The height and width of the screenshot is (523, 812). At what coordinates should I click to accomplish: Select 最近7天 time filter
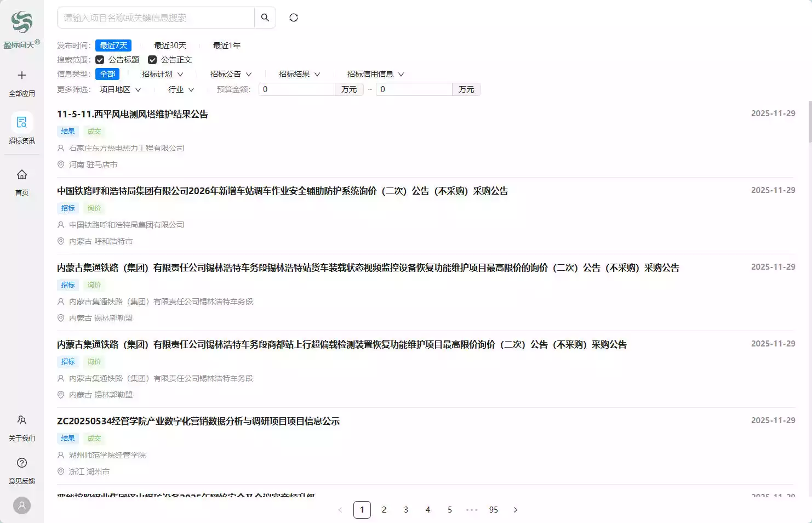(113, 46)
